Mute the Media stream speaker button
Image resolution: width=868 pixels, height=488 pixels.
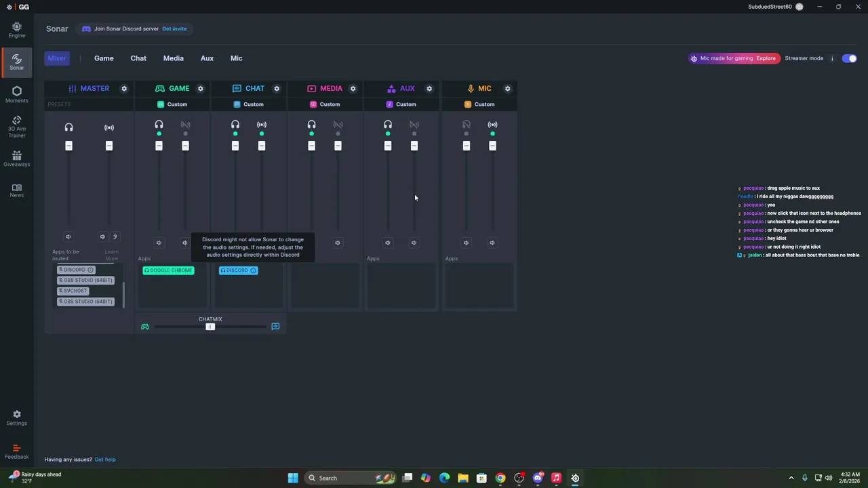coord(338,243)
